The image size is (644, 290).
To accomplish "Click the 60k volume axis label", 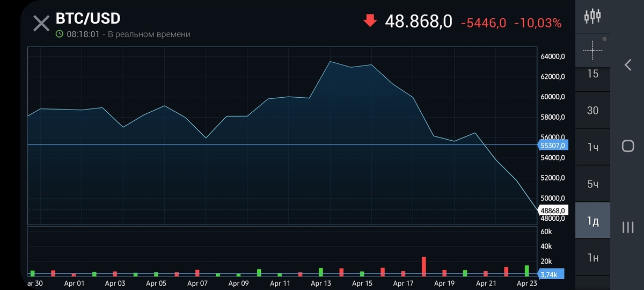I will click(x=546, y=231).
